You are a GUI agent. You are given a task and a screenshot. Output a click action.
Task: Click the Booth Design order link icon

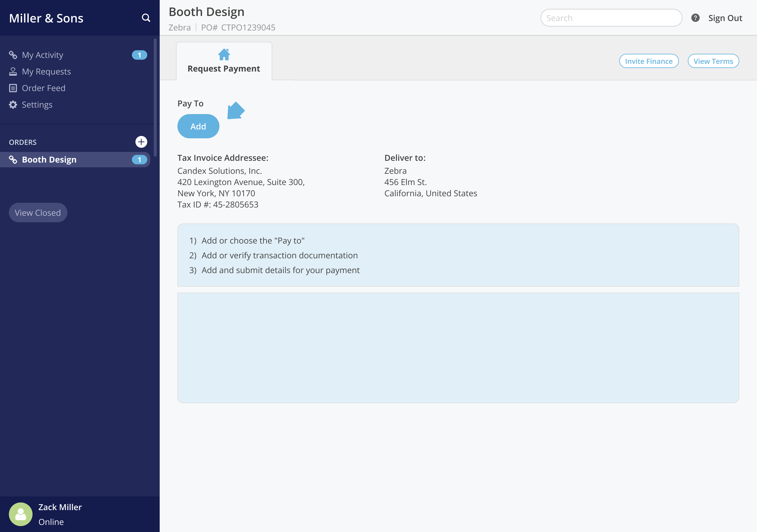coord(13,160)
